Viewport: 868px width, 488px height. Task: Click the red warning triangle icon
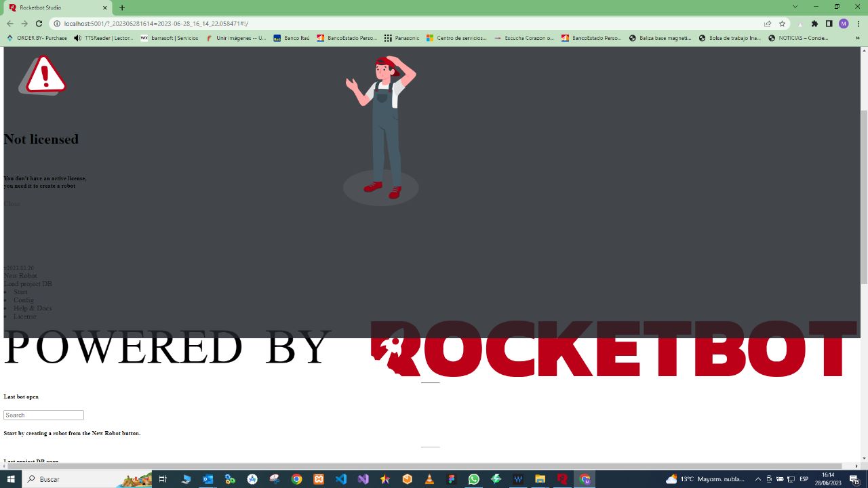tap(43, 75)
